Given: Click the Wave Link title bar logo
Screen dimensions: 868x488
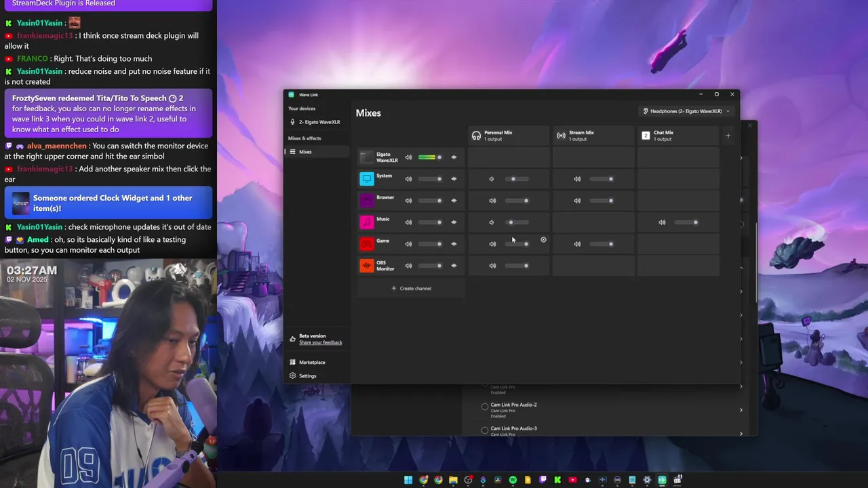Looking at the screenshot, I should pyautogui.click(x=292, y=95).
